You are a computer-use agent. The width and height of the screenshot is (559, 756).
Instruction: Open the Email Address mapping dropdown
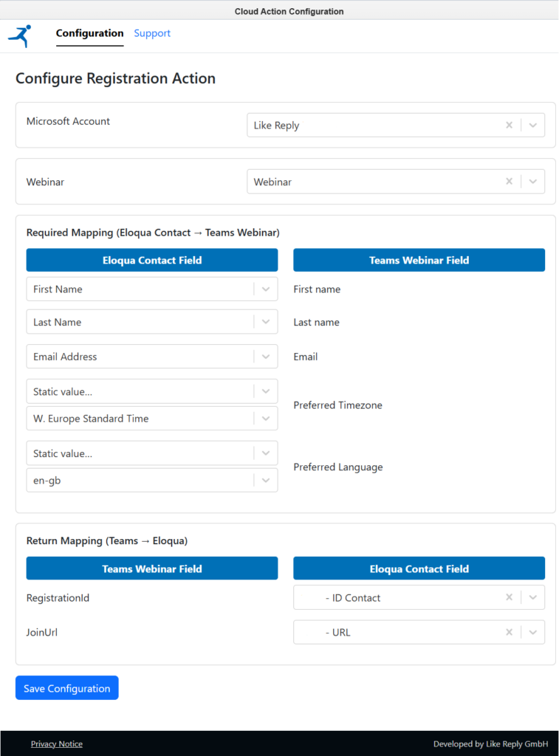click(x=266, y=356)
